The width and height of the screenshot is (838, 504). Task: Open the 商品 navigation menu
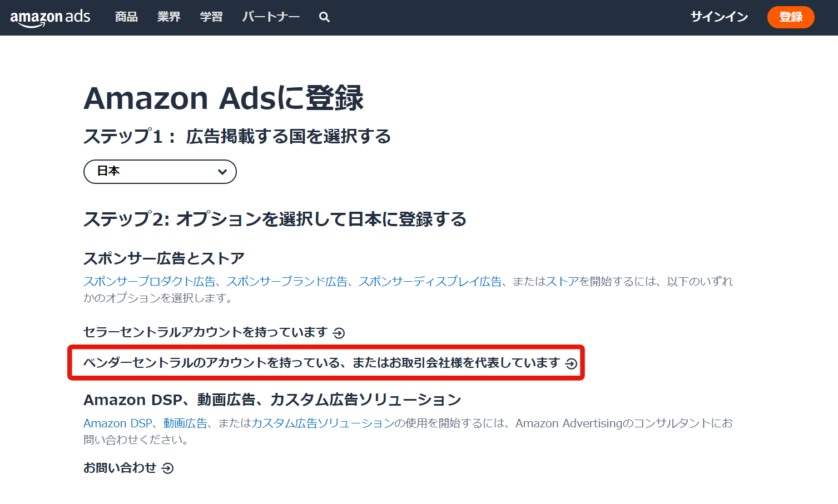(126, 17)
